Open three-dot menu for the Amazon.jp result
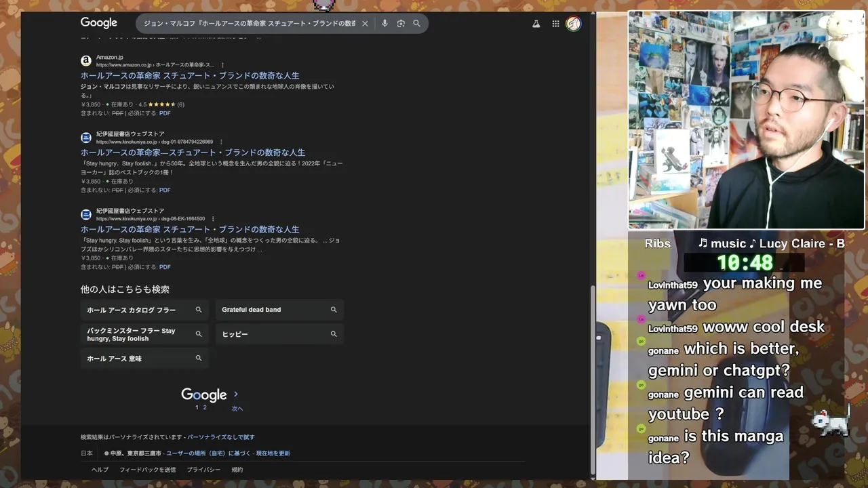868x488 pixels. click(222, 65)
